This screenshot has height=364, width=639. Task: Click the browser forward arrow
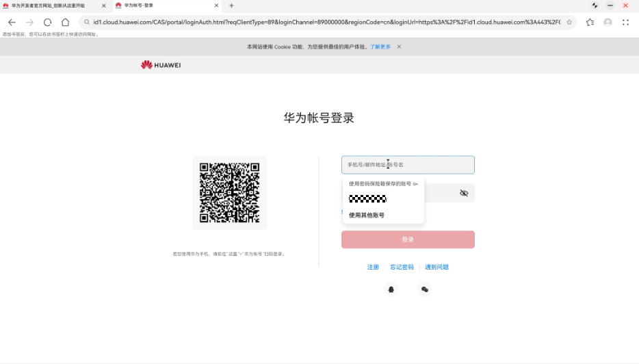point(29,23)
